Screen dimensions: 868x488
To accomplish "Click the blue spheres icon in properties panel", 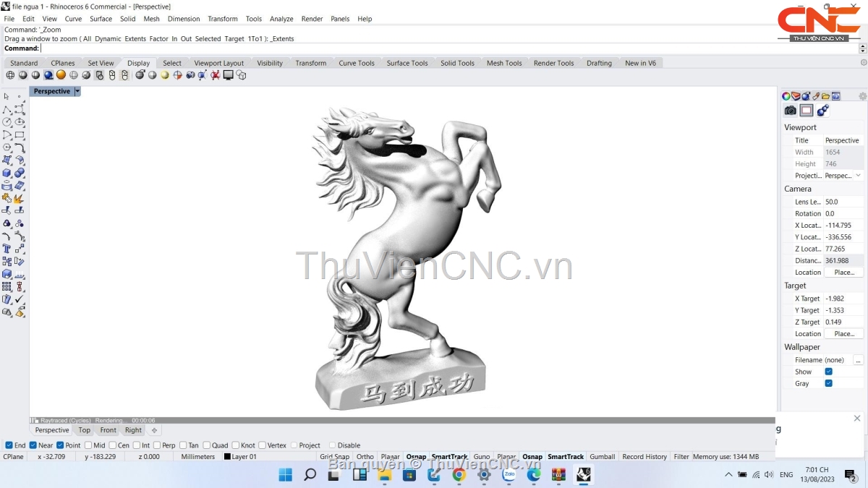I will (823, 111).
